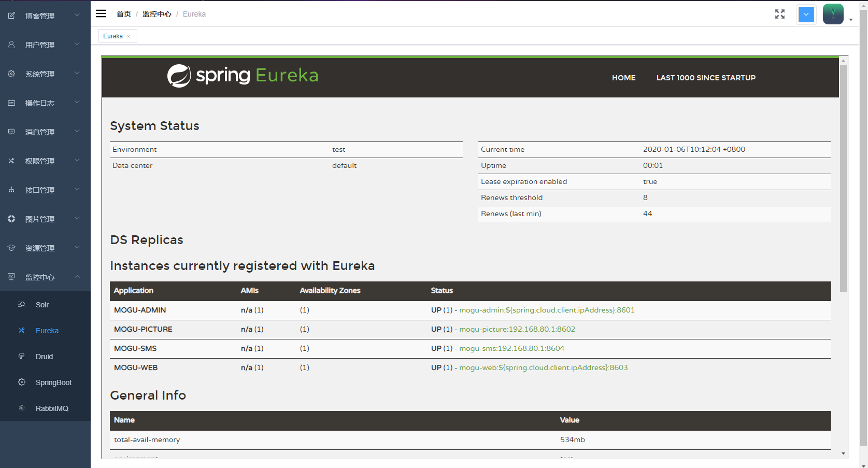
Task: Click the 监控中心 monitor icon
Action: click(x=11, y=277)
